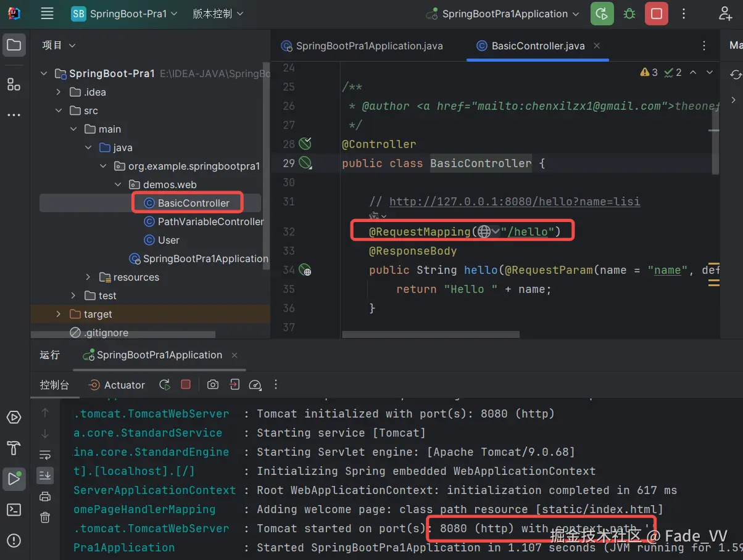Image resolution: width=743 pixels, height=560 pixels.
Task: Stop the running application from top toolbar
Action: [657, 14]
